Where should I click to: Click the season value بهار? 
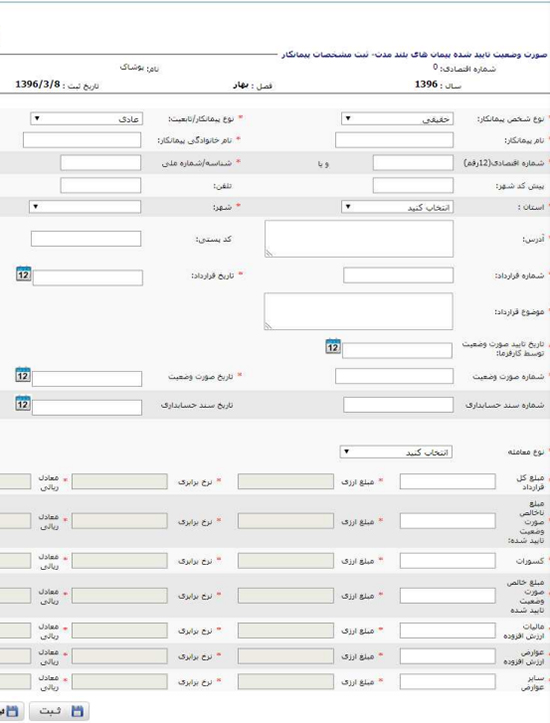(x=241, y=86)
